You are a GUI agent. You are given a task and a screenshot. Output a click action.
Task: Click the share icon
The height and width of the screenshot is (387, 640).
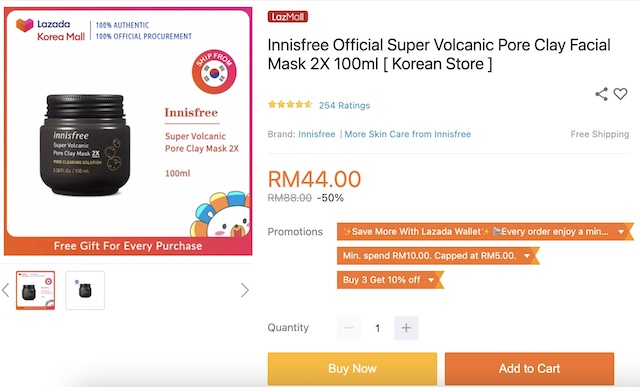click(x=601, y=94)
